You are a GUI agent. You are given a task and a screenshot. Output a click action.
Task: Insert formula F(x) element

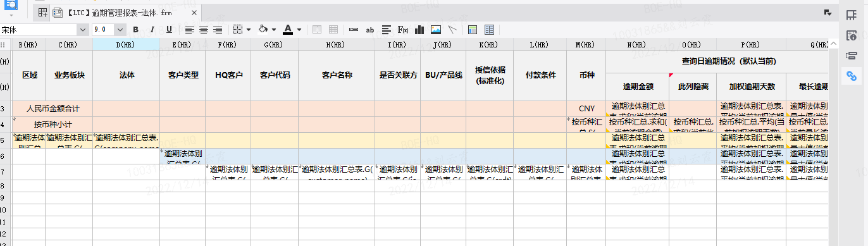coord(403,30)
